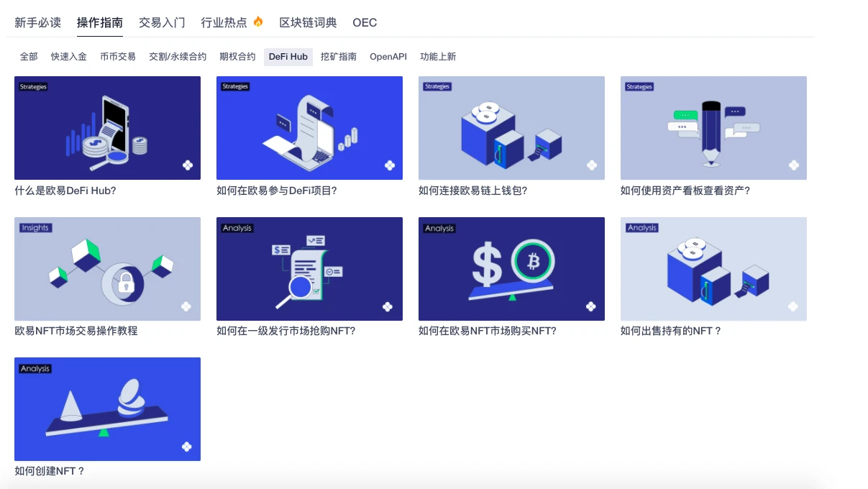The height and width of the screenshot is (489, 868).
Task: Choose the 交割/永续合约 category
Action: [x=178, y=57]
